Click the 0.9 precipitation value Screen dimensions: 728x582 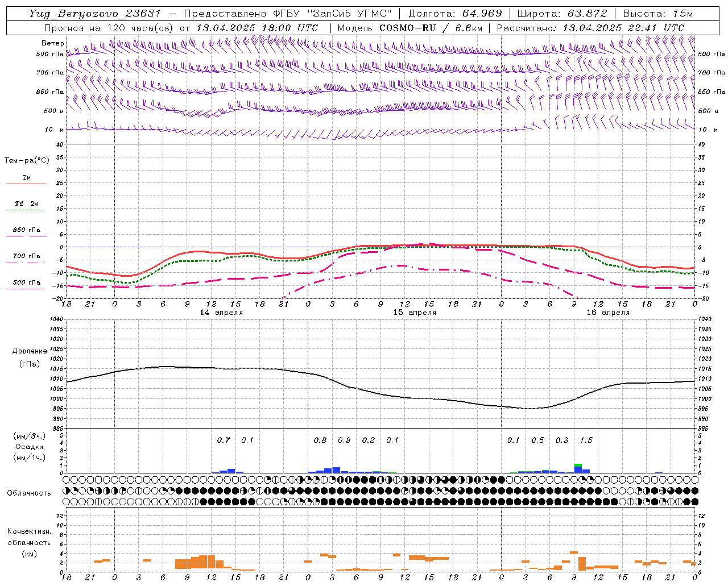344,440
